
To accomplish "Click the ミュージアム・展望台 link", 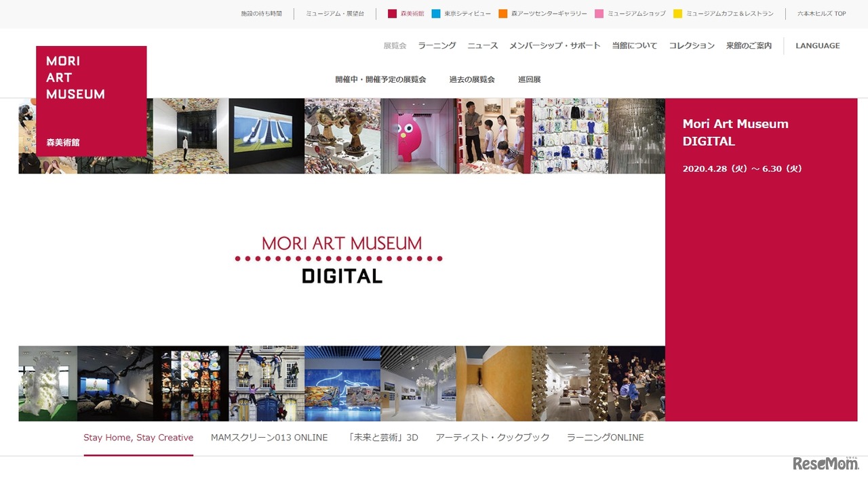I will (x=334, y=13).
